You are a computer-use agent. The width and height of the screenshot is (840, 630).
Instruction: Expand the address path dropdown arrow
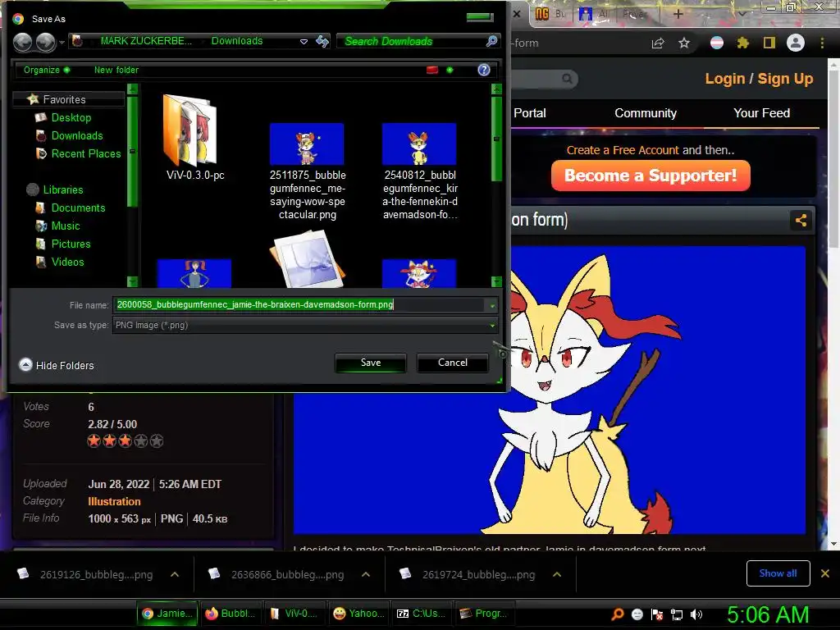tap(304, 41)
